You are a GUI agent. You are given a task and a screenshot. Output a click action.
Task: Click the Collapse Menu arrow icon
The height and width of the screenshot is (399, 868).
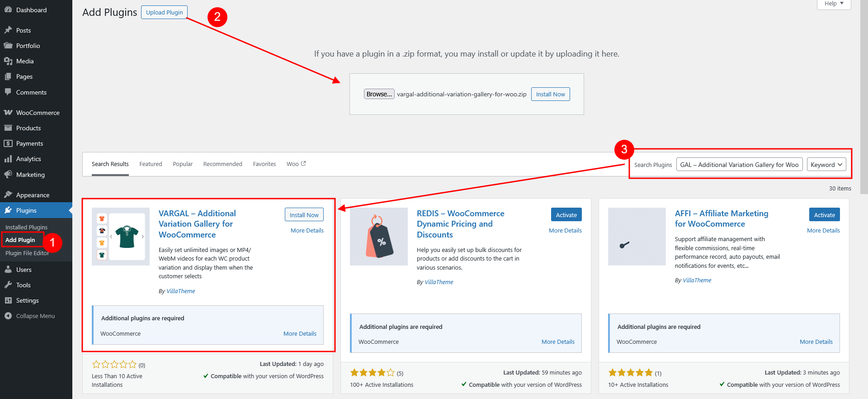pyautogui.click(x=8, y=316)
